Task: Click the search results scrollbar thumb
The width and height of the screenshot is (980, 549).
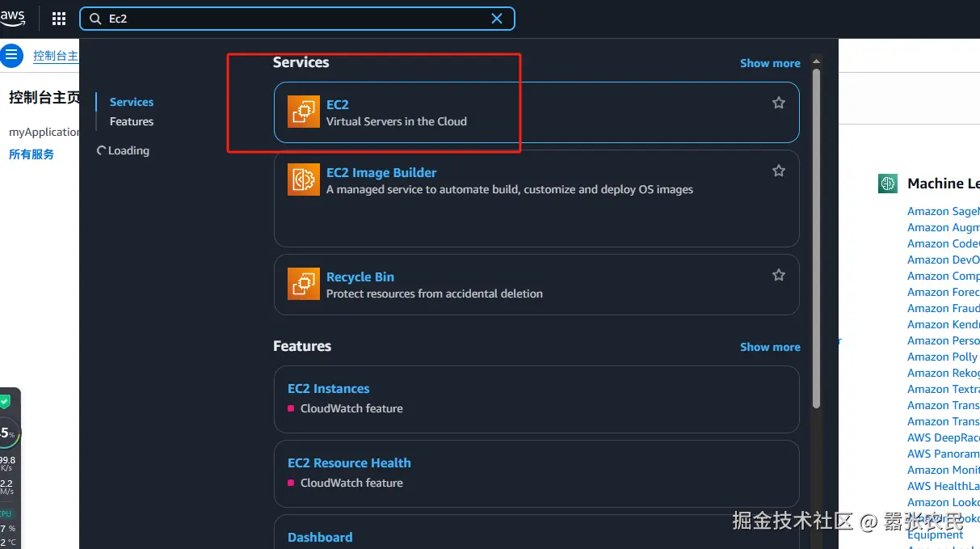Action: pos(816,239)
